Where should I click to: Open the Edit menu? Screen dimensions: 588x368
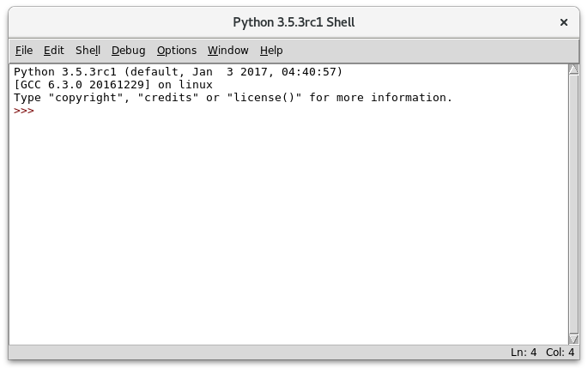coord(54,51)
